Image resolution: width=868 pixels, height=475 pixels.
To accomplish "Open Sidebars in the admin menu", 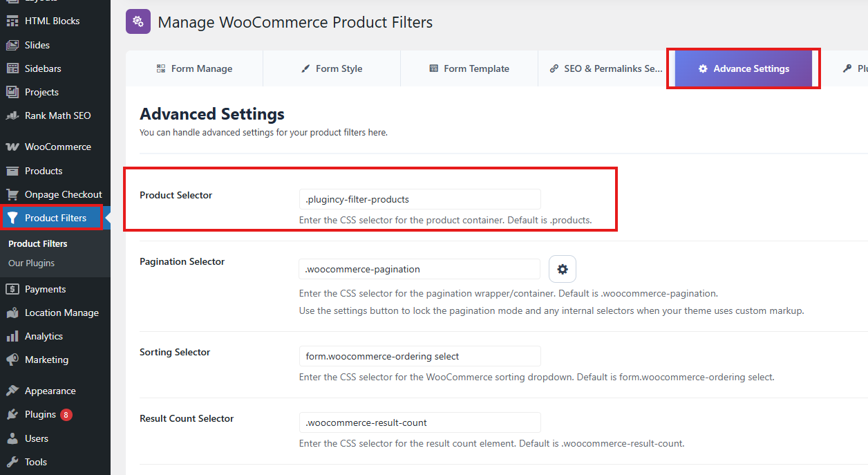I will click(55, 68).
